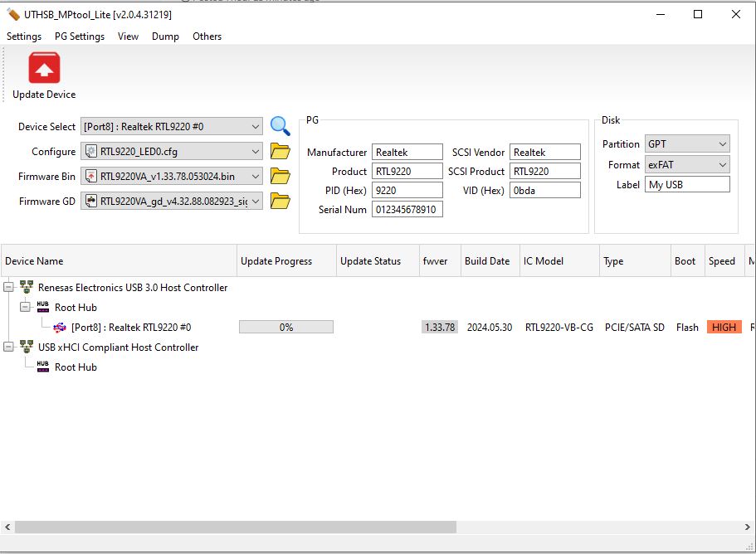This screenshot has height=554, width=756.
Task: Click the RTL9220-VB-CG IC model cell
Action: (x=559, y=327)
